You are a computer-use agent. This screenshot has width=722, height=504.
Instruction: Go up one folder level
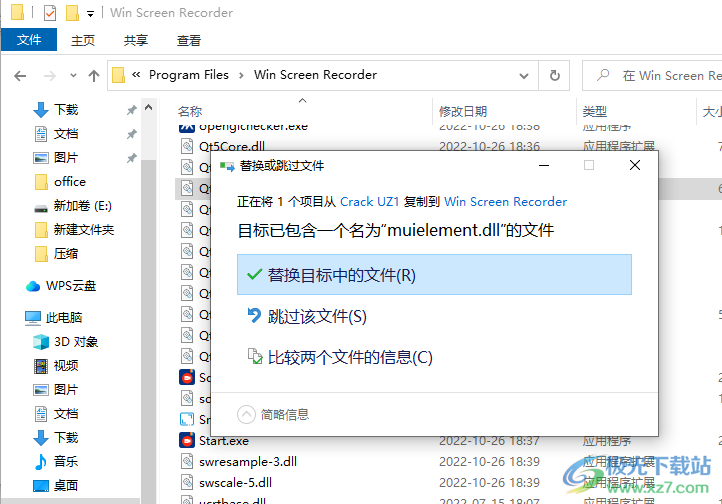point(94,75)
